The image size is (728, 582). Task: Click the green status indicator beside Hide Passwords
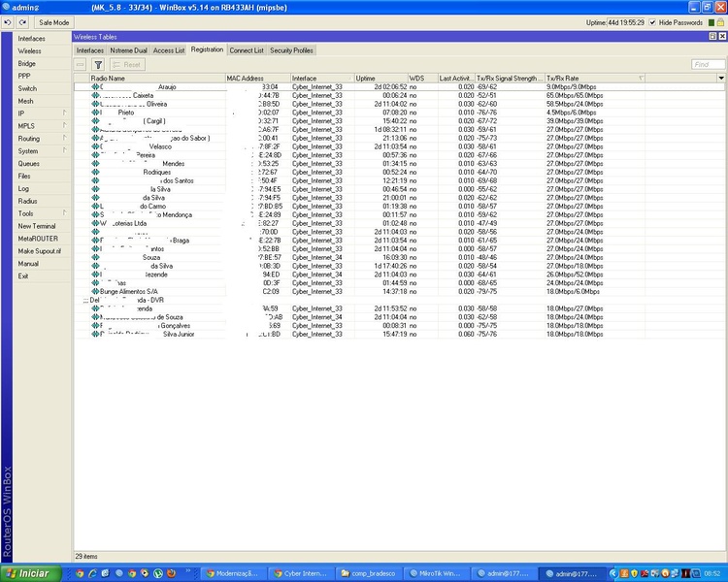pos(711,22)
